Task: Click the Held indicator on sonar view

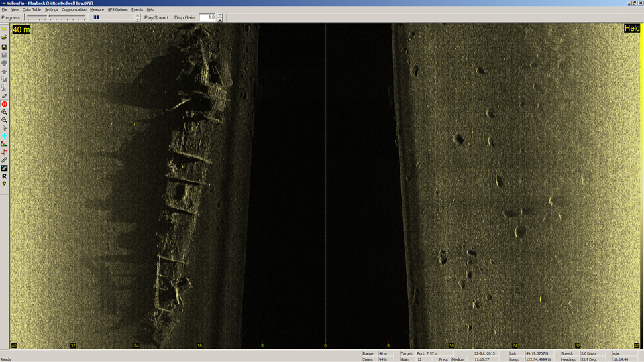Action: point(631,29)
